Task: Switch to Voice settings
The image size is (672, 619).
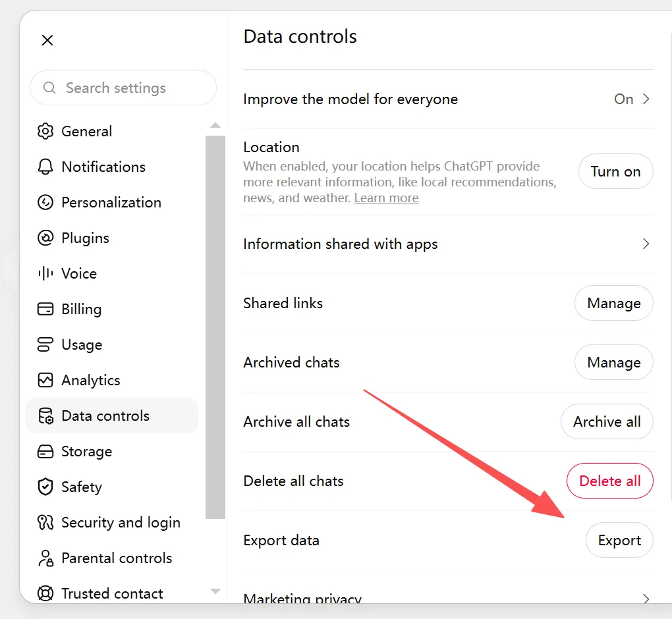Action: 112,273
